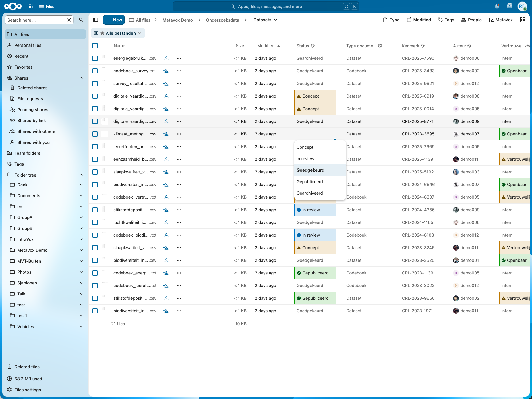Open Files settings in sidebar
The width and height of the screenshot is (532, 399).
28,390
